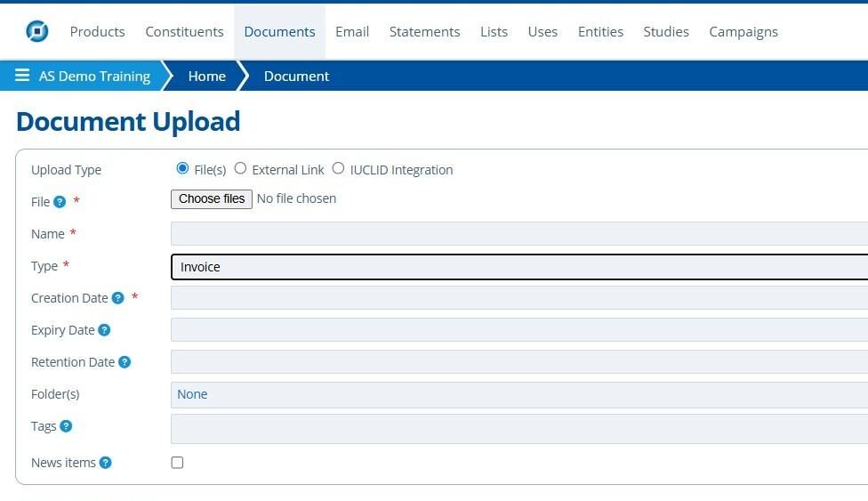The height and width of the screenshot is (501, 868).
Task: Open the Uses menu
Action: 542,31
